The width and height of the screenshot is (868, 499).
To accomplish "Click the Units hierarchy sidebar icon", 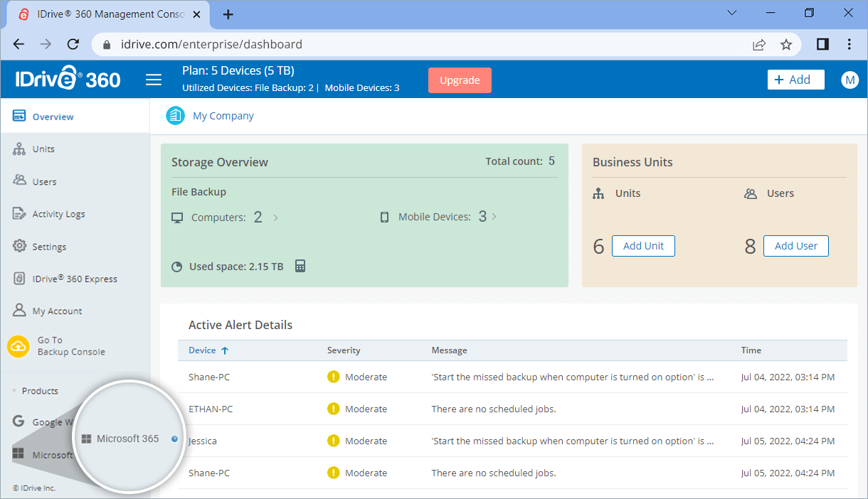I will coord(19,149).
